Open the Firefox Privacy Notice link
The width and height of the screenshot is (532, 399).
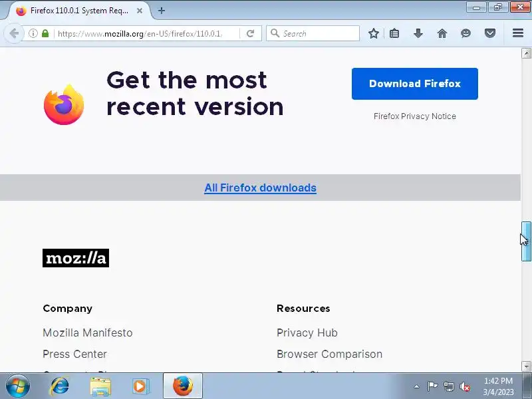[x=414, y=116]
